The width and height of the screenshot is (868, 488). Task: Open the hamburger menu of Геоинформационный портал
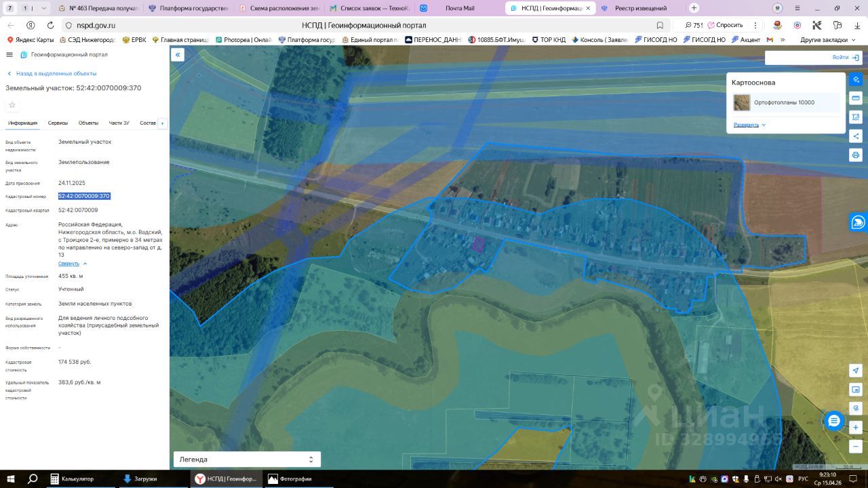[9, 55]
